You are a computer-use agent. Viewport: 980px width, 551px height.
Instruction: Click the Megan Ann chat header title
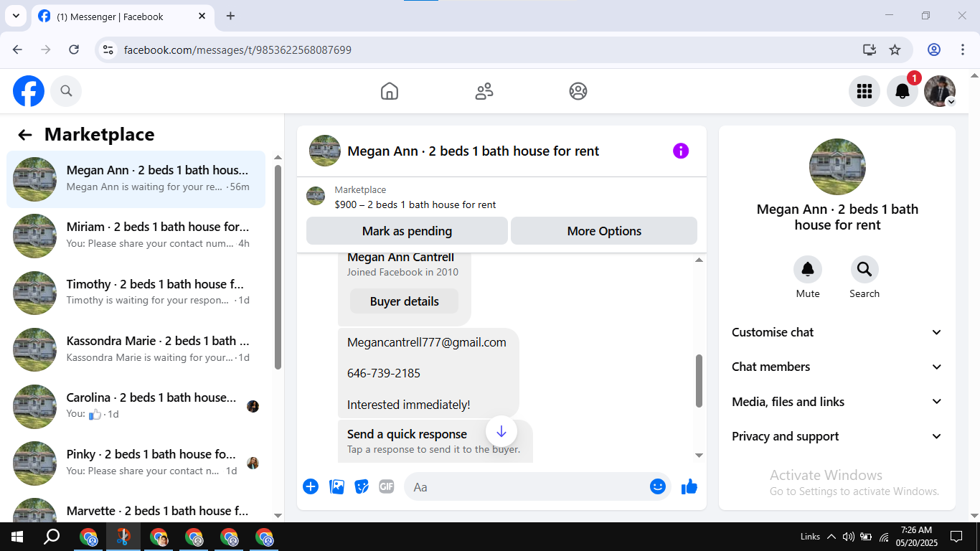click(473, 151)
